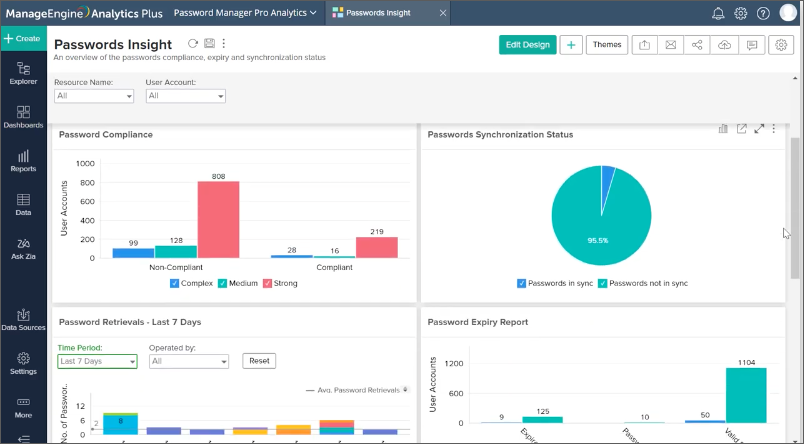804x444 pixels.
Task: Open the notifications bell
Action: 718,13
